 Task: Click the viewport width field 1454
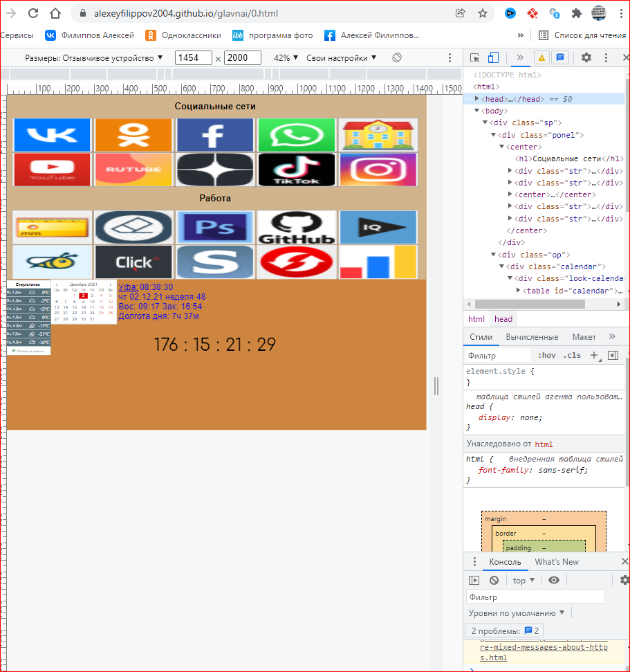coord(193,58)
